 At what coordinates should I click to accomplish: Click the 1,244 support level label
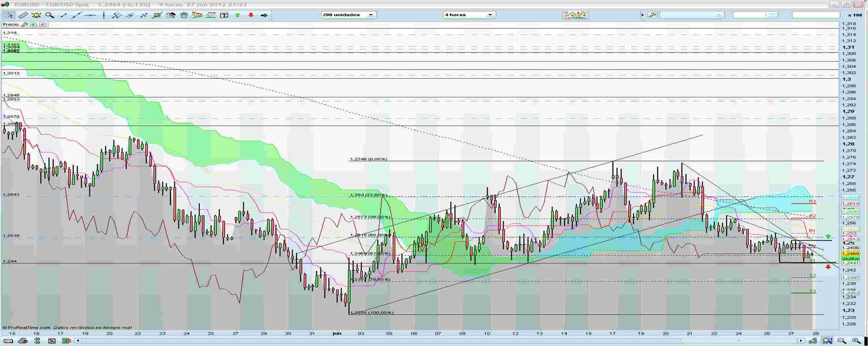click(x=10, y=261)
